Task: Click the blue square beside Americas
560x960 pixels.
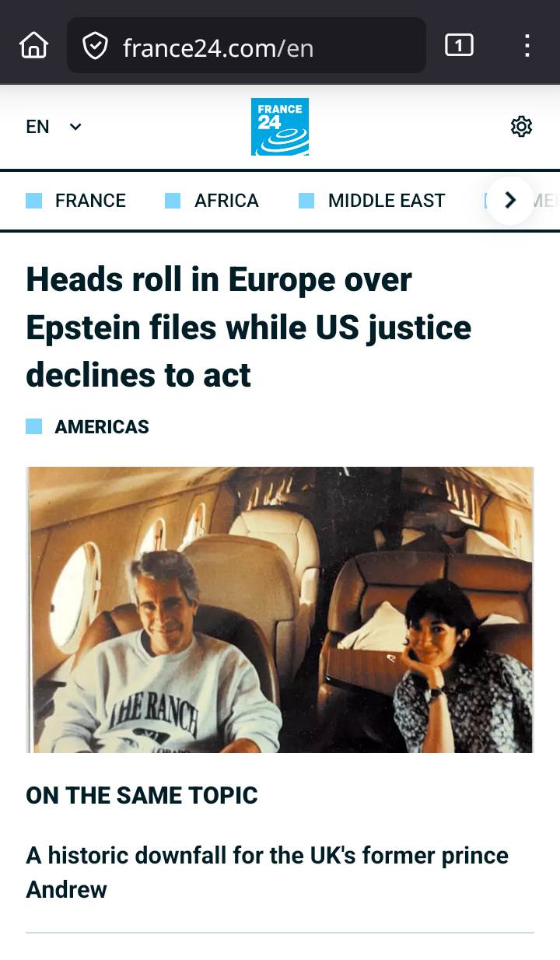Action: tap(34, 426)
